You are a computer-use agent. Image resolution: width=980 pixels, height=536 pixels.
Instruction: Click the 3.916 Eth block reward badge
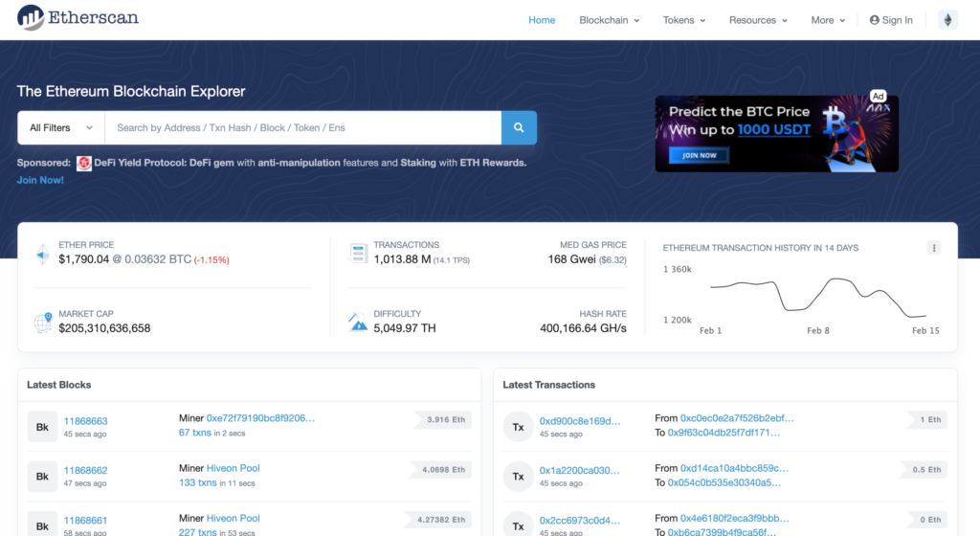[442, 420]
